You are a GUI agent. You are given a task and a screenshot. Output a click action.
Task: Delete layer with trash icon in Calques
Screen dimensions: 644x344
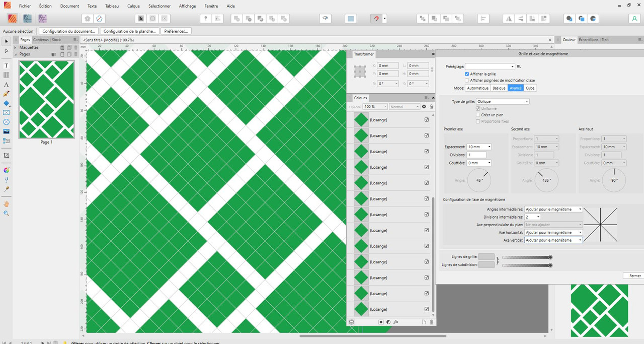click(431, 322)
